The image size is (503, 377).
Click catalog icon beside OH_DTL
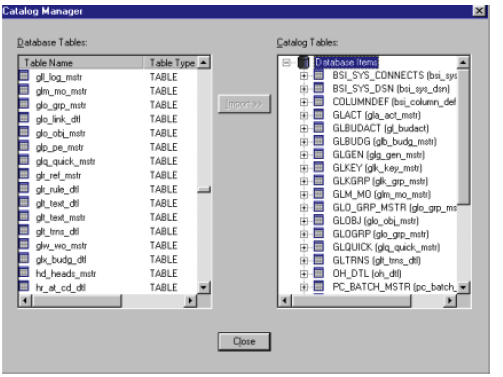point(319,273)
